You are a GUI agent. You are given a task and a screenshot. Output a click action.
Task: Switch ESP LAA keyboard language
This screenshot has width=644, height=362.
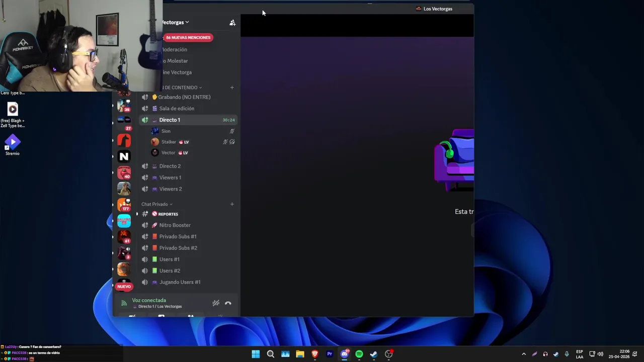580,354
